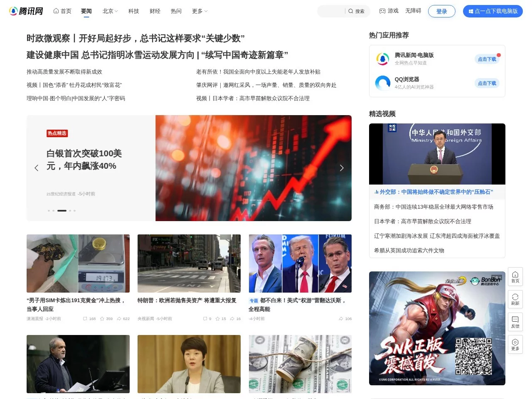The image size is (532, 399).
Task: Click the 游戏 game controller icon
Action: pos(382,11)
